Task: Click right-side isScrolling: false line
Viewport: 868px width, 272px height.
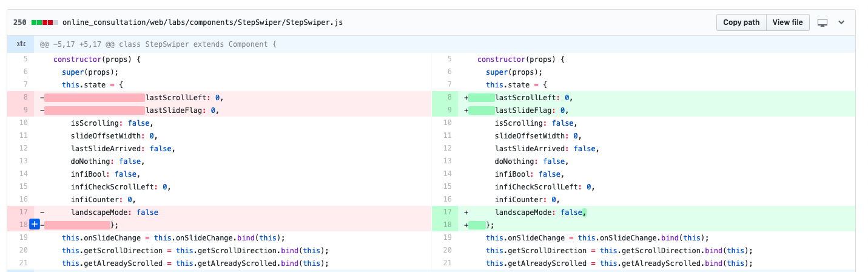Action: click(658, 123)
